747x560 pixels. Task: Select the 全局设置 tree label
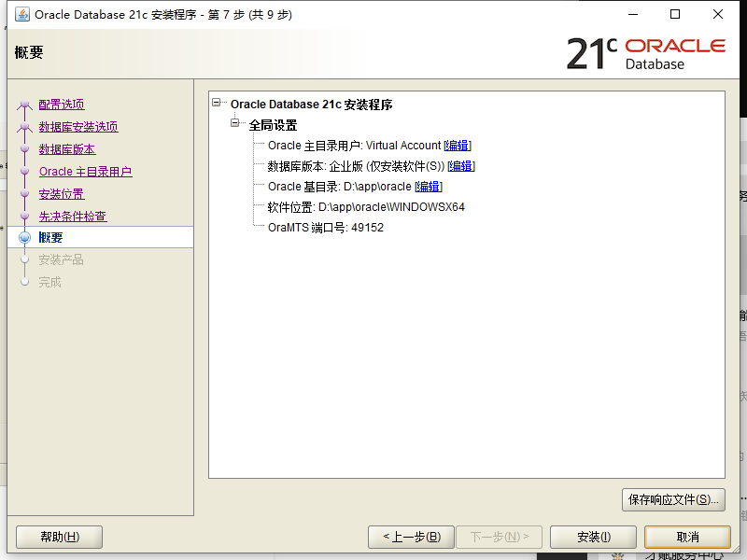(273, 125)
